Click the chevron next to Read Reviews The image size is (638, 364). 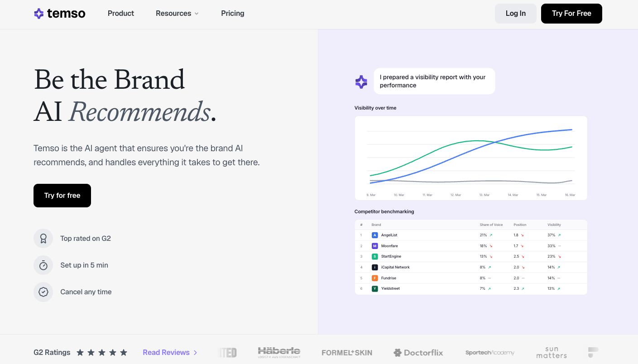point(196,353)
